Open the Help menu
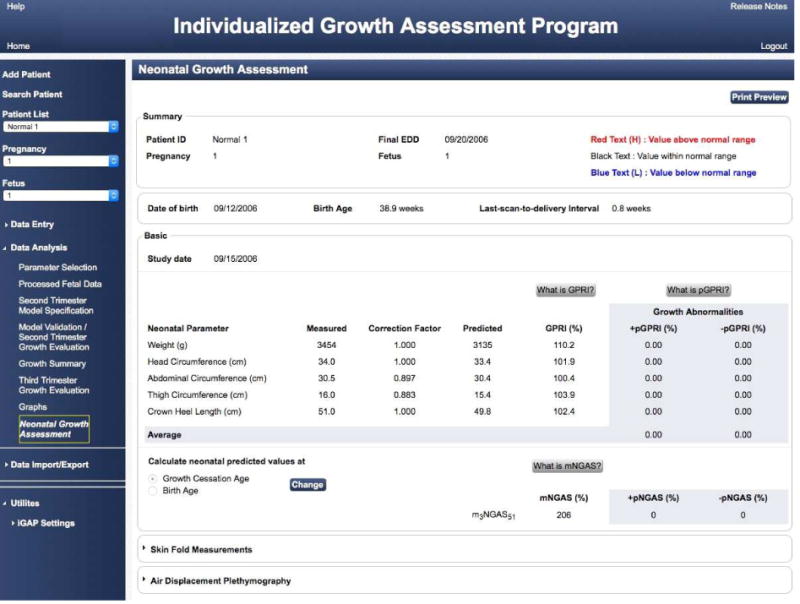Viewport: 800px width, 604px height. click(x=15, y=7)
